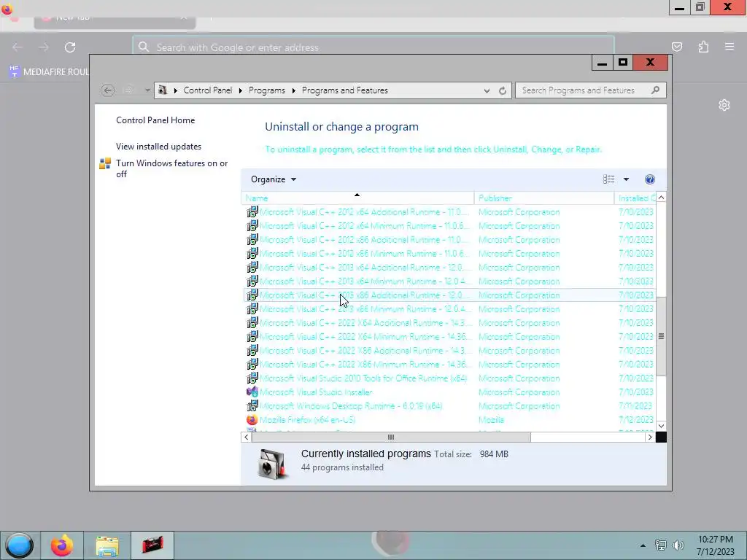
Task: Click the MediaFire bookmark icon
Action: pyautogui.click(x=14, y=72)
